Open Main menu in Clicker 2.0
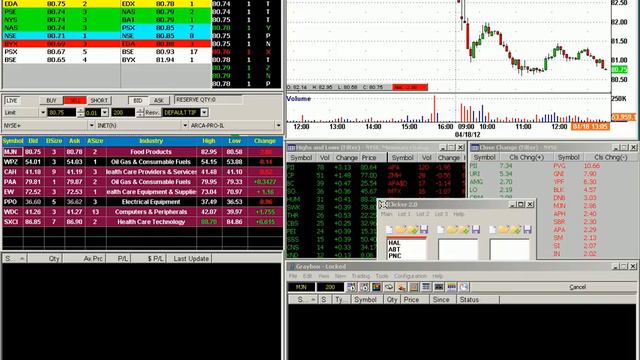The height and width of the screenshot is (360, 640). [387, 214]
